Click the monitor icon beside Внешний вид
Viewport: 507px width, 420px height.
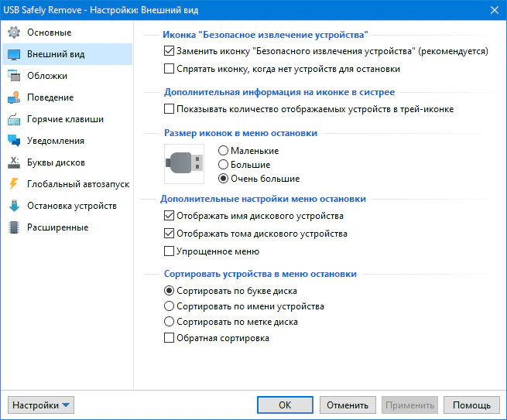click(13, 54)
